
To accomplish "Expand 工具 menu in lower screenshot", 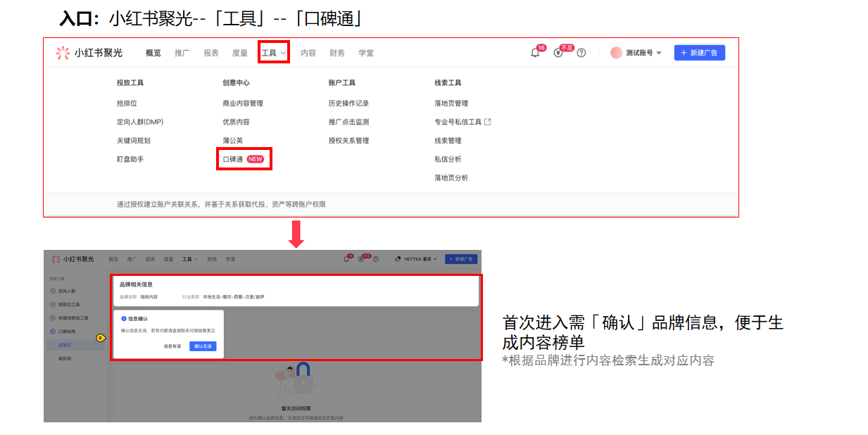I will (190, 259).
